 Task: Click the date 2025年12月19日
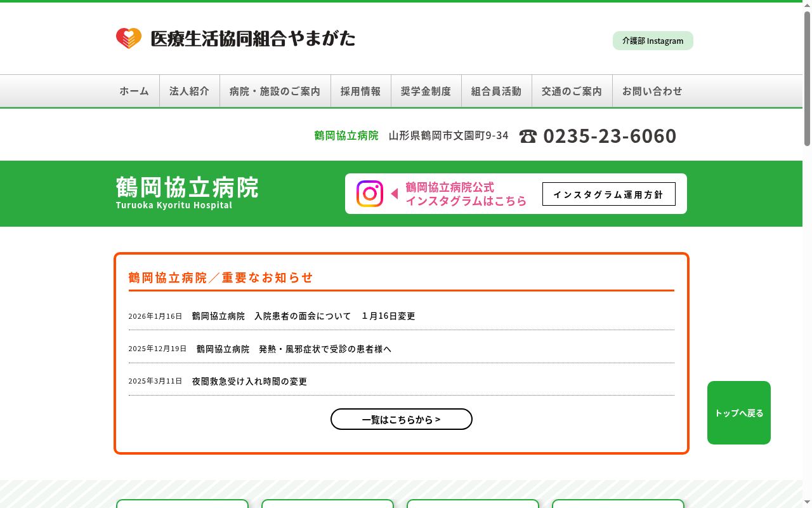click(158, 349)
